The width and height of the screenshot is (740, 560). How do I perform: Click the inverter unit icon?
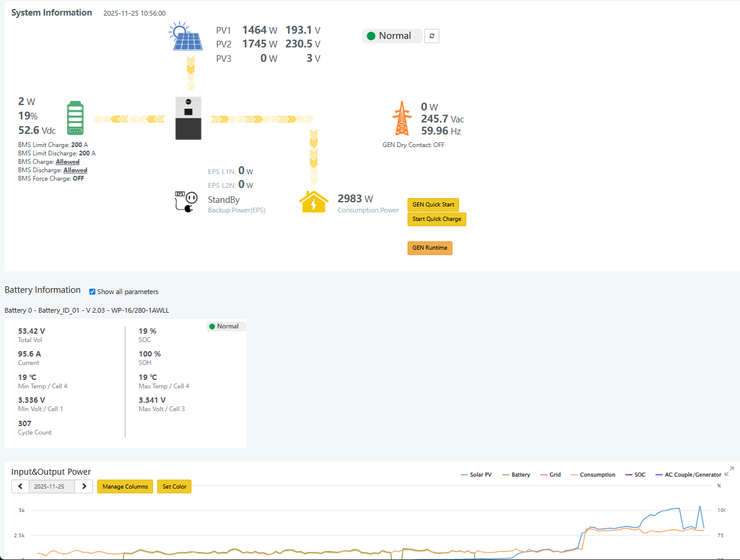point(188,118)
